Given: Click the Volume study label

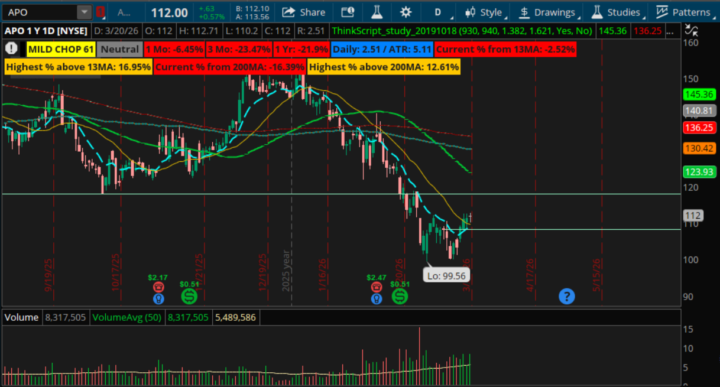Looking at the screenshot, I should (22, 317).
